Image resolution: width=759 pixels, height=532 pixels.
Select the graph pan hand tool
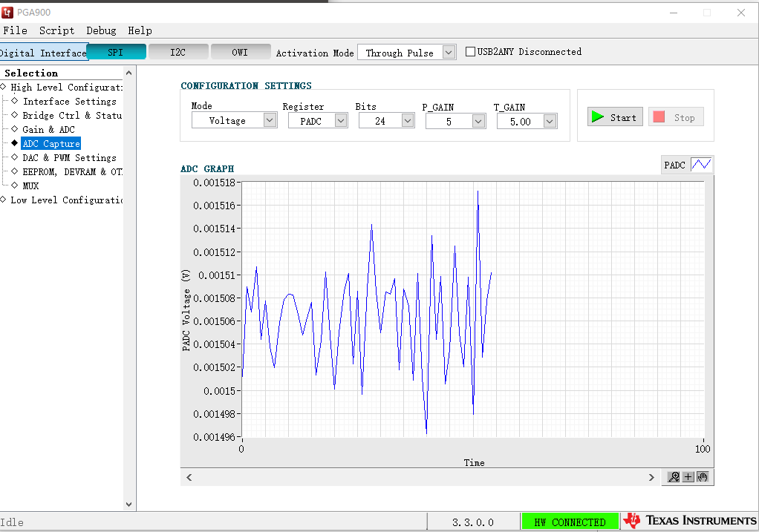(703, 477)
